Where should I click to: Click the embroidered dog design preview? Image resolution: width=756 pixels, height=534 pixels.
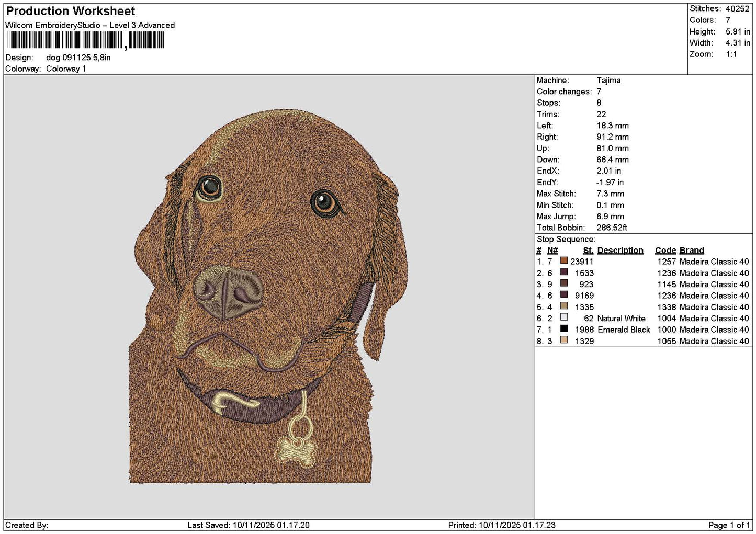tap(268, 297)
